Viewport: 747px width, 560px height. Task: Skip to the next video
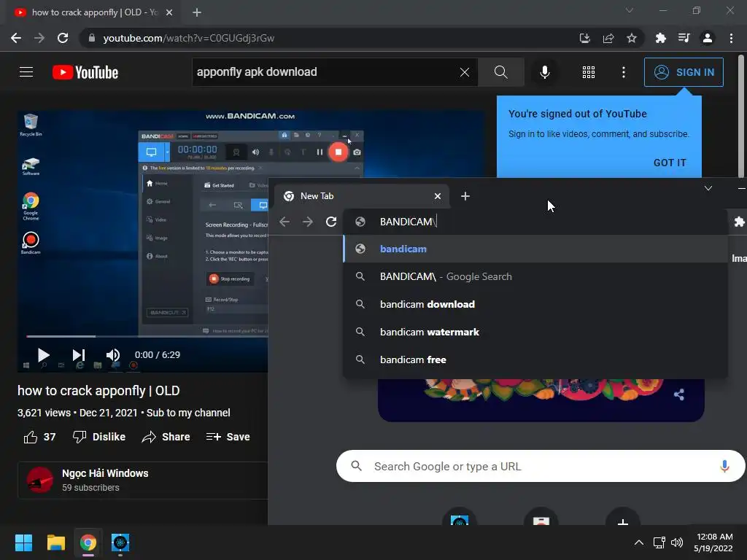(79, 355)
